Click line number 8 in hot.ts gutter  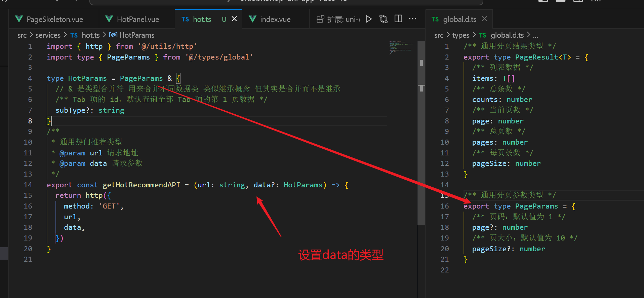point(30,121)
